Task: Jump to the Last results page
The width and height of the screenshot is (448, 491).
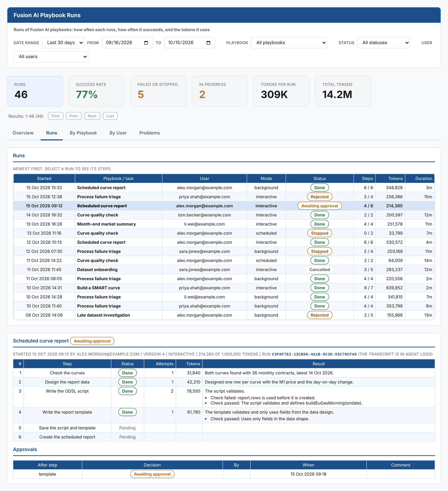Action: point(110,116)
